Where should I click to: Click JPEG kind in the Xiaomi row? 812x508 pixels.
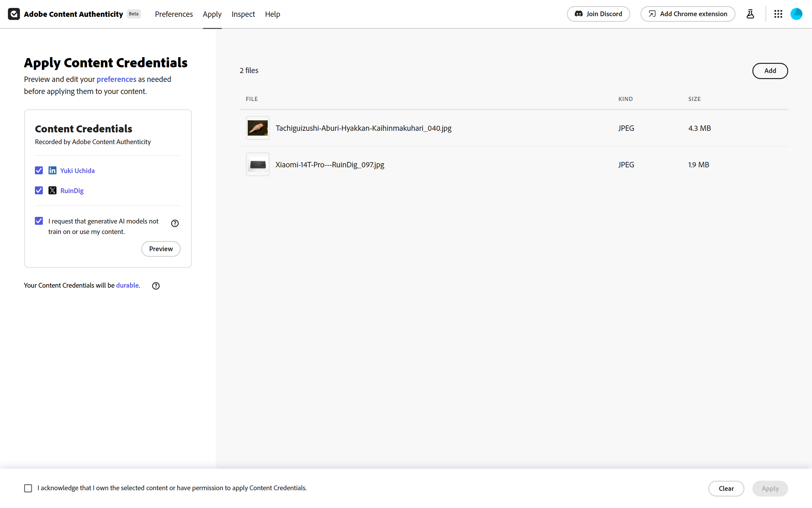626,165
